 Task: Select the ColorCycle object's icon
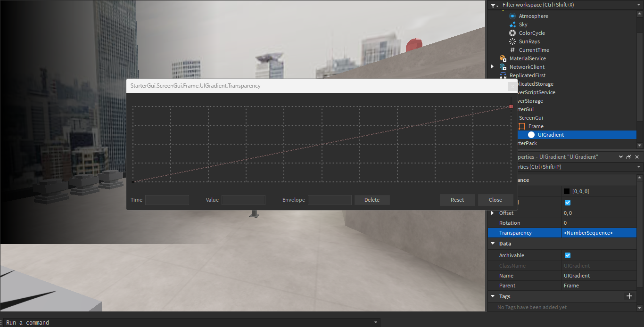pyautogui.click(x=512, y=33)
